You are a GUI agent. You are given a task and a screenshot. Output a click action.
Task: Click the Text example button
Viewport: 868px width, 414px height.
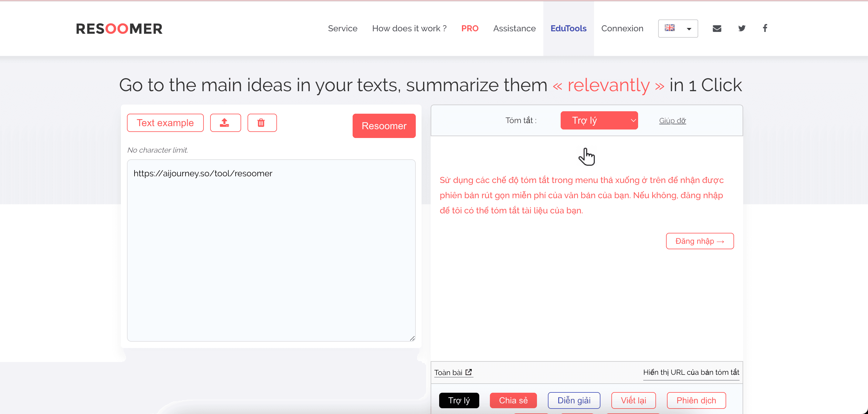coord(165,123)
